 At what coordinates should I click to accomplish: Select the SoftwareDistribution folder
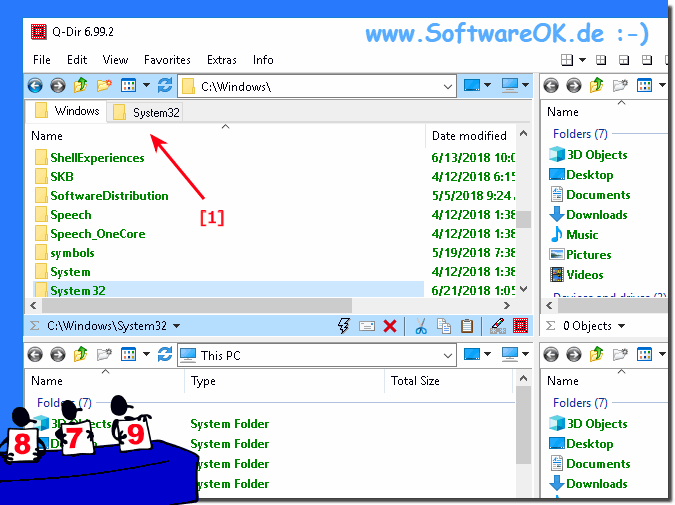pyautogui.click(x=109, y=196)
